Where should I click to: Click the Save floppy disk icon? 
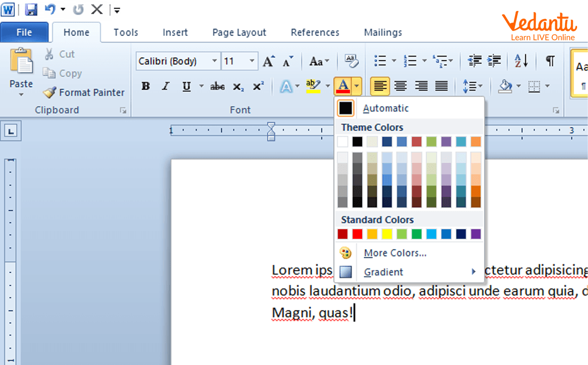point(31,9)
